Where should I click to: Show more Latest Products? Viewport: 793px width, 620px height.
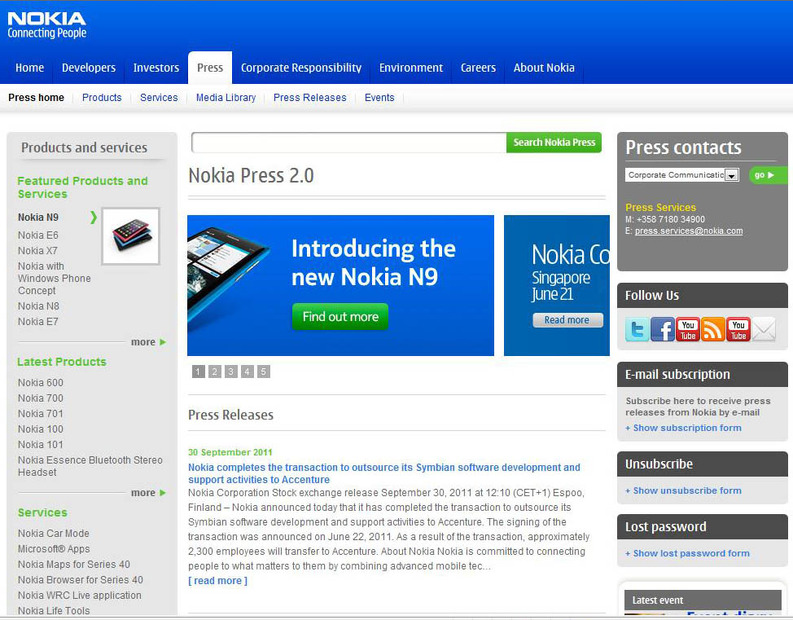pos(148,493)
